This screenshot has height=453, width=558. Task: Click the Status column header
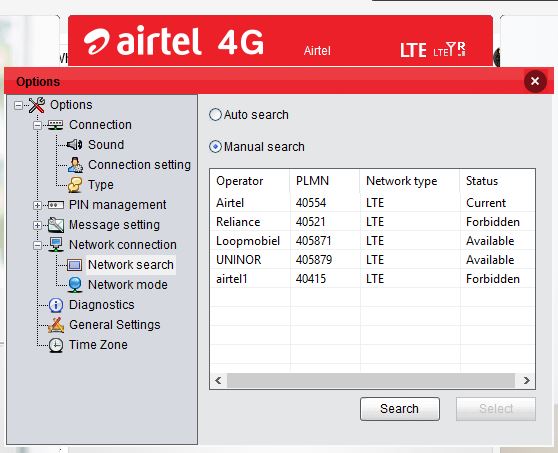[x=497, y=181]
